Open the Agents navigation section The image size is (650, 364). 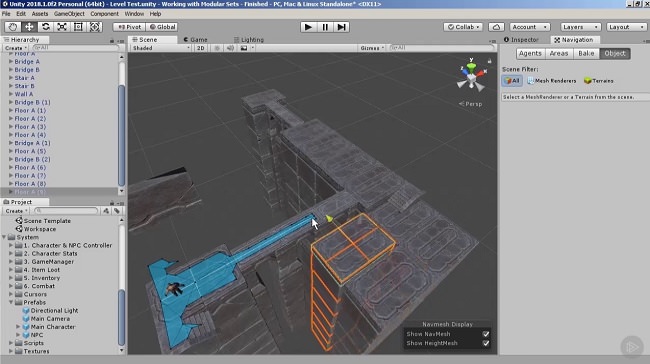click(x=530, y=53)
